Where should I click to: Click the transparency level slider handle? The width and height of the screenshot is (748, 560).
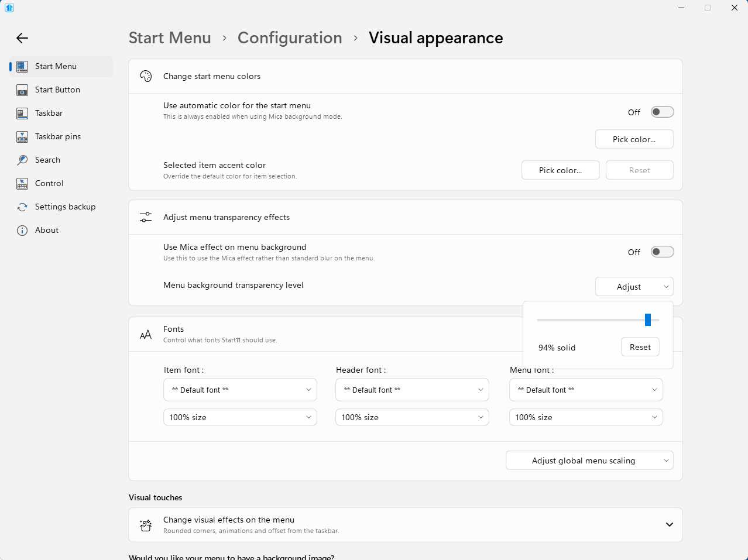coord(648,319)
